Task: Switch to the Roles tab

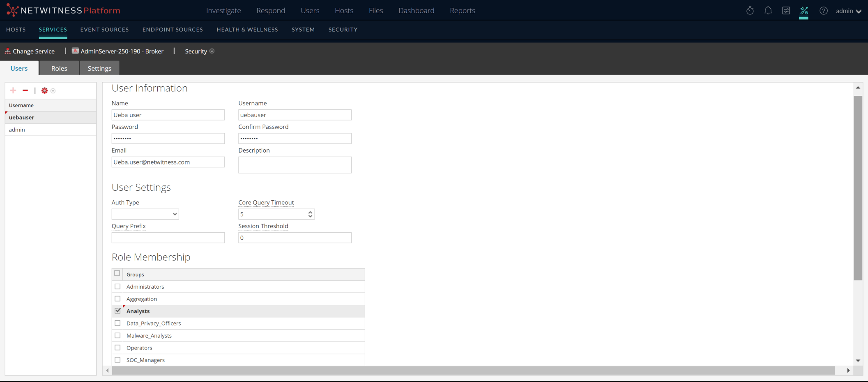Action: click(59, 68)
